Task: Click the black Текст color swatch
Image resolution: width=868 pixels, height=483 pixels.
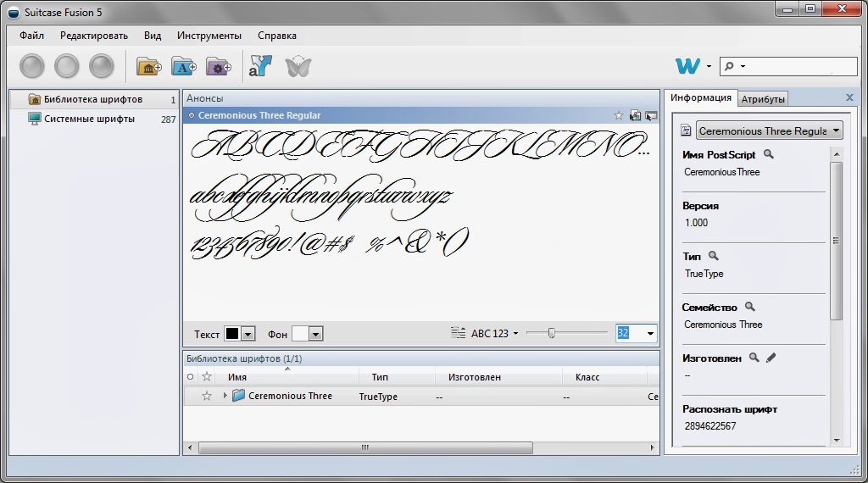Action: pyautogui.click(x=232, y=334)
